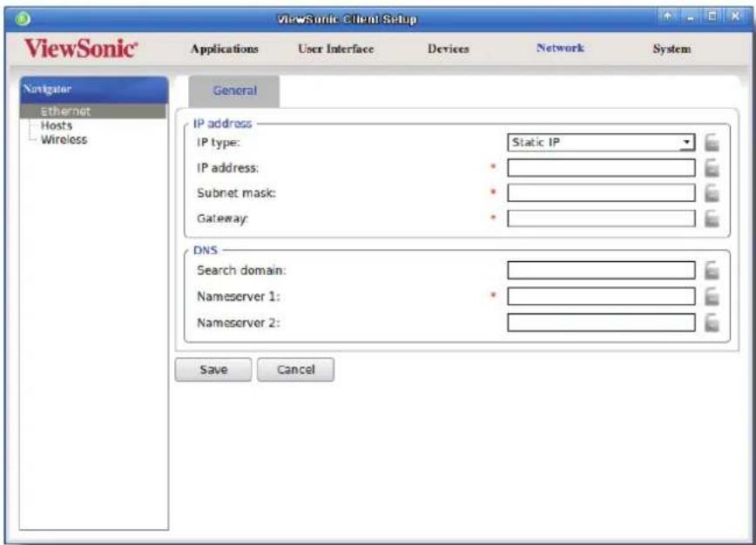Click the Cancel button

(x=295, y=370)
